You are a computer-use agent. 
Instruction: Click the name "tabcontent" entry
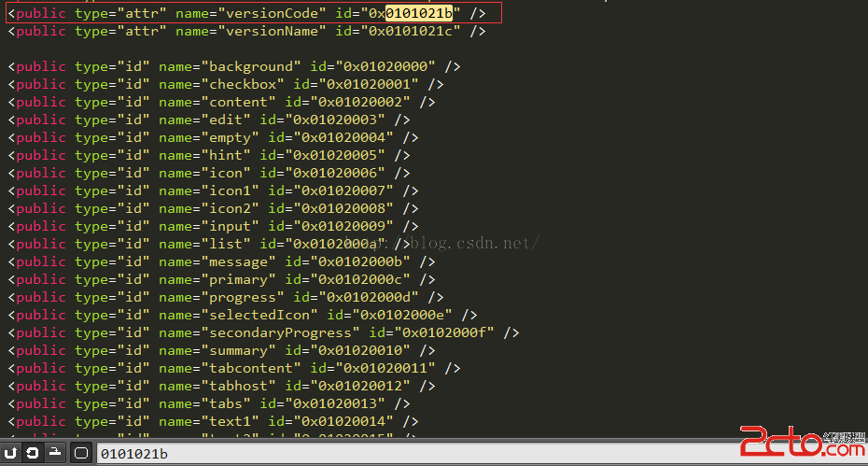[x=251, y=368]
